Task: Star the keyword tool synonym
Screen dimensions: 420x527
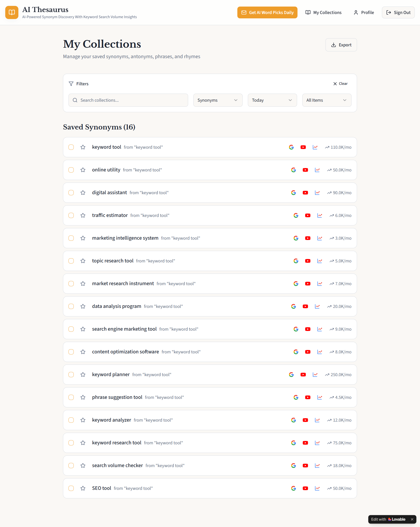Action: coord(83,147)
